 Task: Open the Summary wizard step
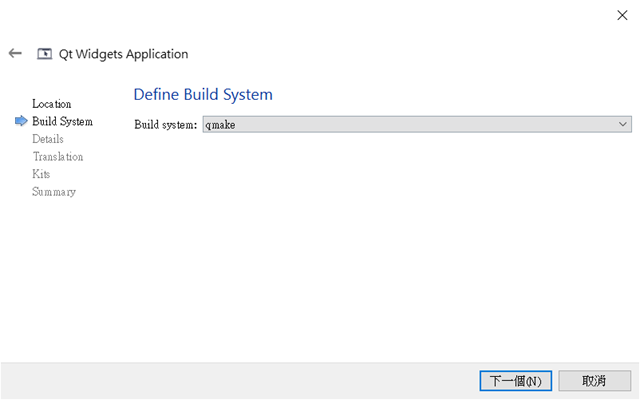[x=54, y=192]
